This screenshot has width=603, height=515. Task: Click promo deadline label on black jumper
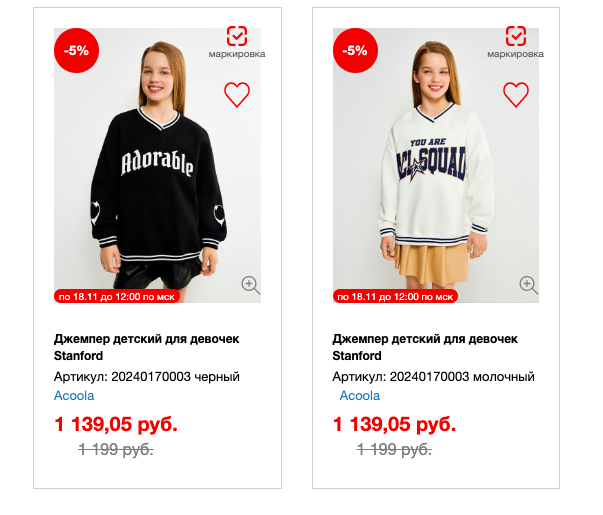pyautogui.click(x=118, y=297)
